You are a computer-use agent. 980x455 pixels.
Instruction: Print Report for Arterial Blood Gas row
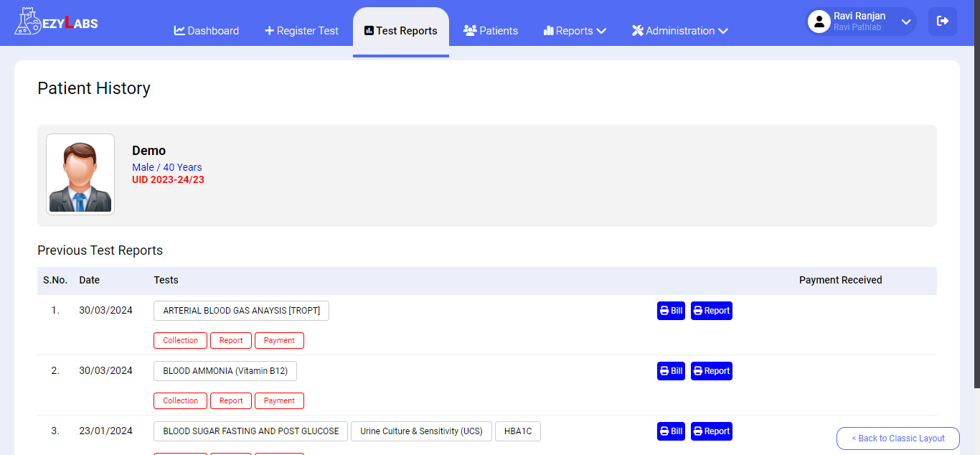coord(712,311)
